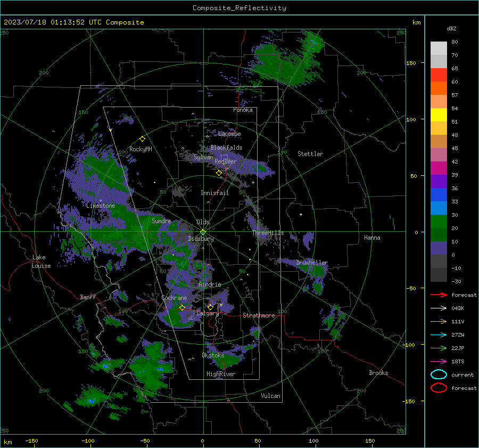479x448 pixels.
Task: Click the '18TS' legend text
Action: tap(458, 362)
